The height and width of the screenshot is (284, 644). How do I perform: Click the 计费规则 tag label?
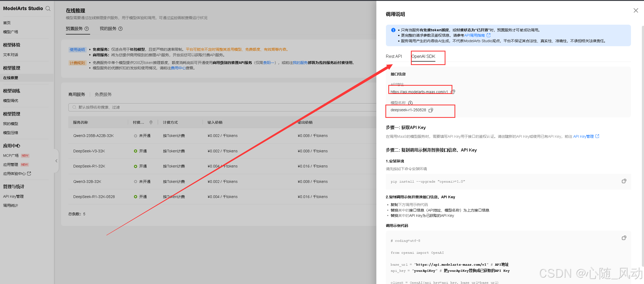coord(77,63)
